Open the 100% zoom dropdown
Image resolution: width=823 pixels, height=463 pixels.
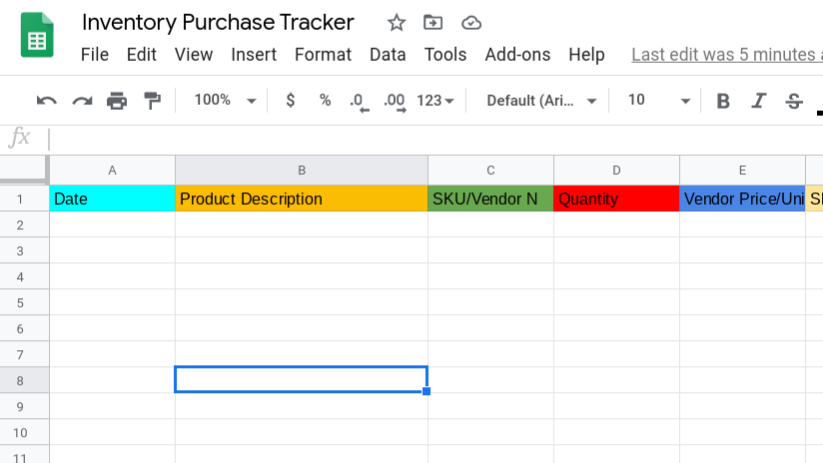point(224,100)
